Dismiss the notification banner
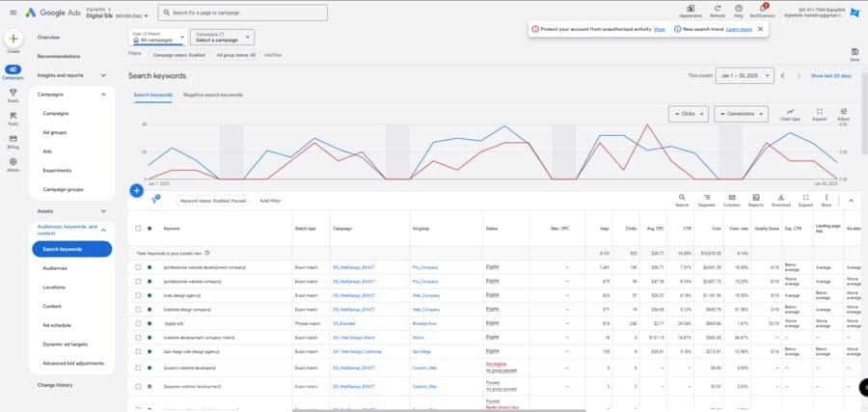 [x=760, y=29]
